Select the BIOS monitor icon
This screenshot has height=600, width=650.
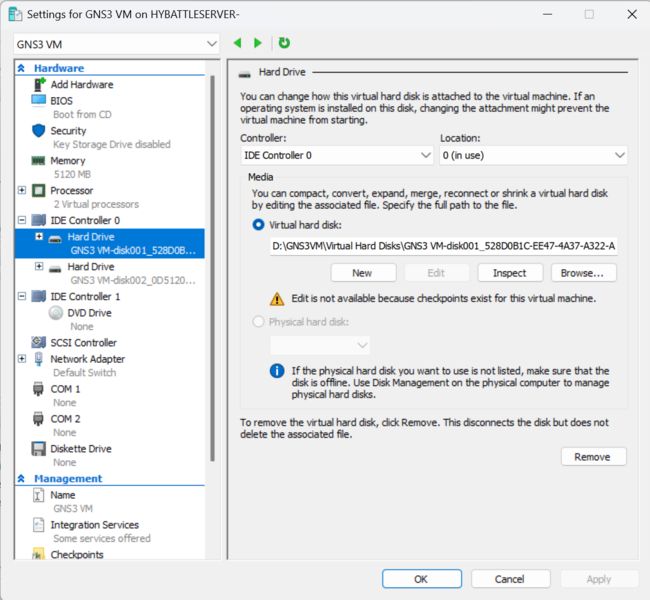39,100
